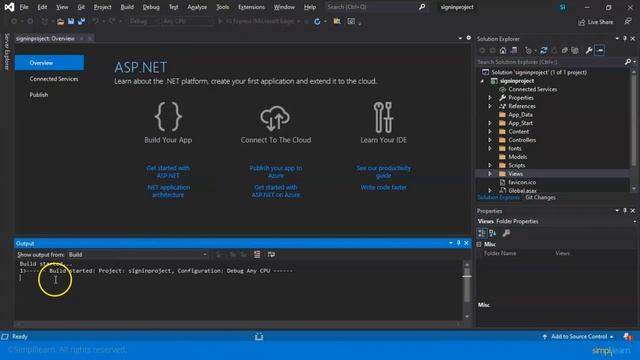Screen dimensions: 640x360
Task: Click the Open File folder toolbar icon
Action: pos(60,21)
